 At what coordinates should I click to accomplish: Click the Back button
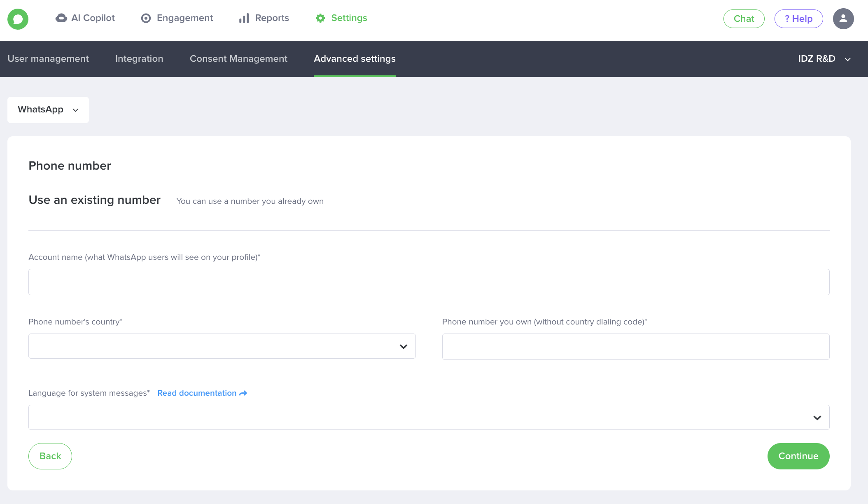(50, 456)
